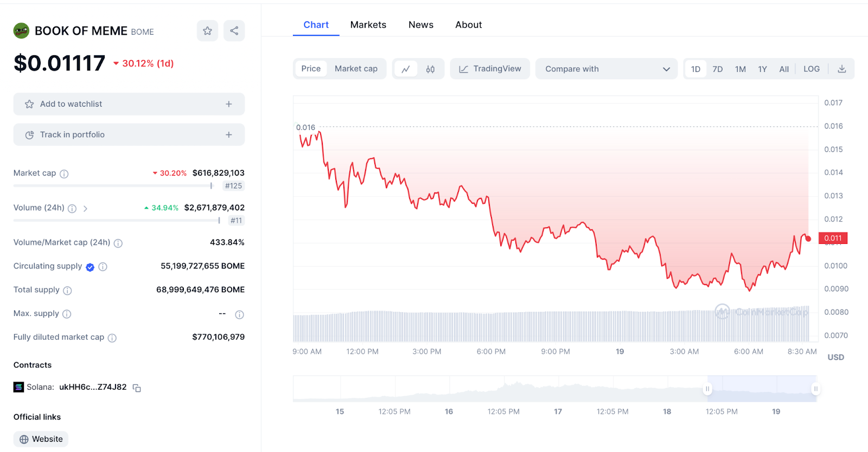Screen dimensions: 868x452
Task: Download chart data icon
Action: pos(842,69)
